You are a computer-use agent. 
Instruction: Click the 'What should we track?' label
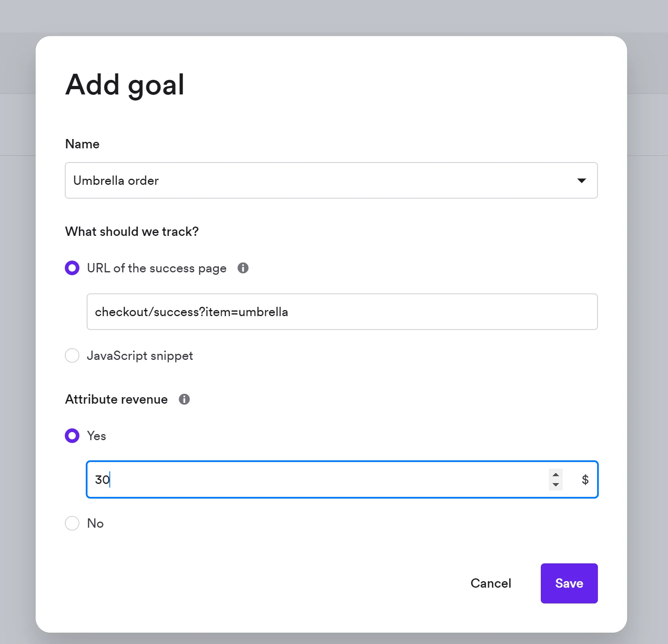(x=132, y=231)
